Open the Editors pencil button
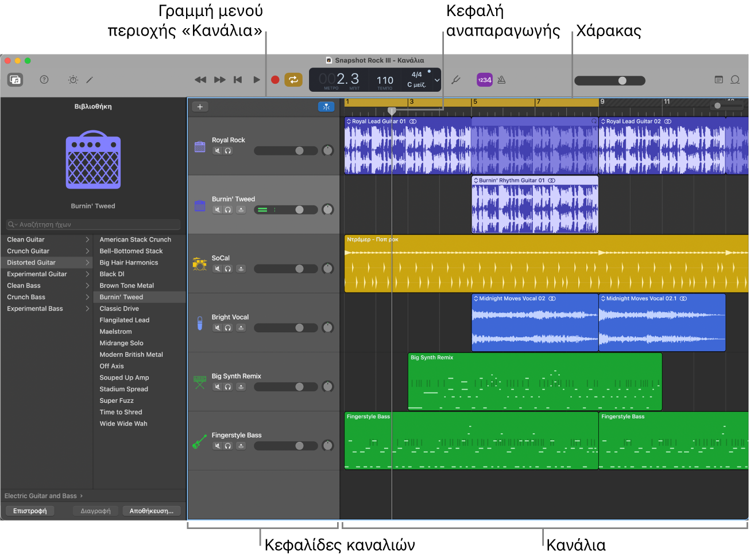Screen dimensions: 750x560 (x=90, y=80)
